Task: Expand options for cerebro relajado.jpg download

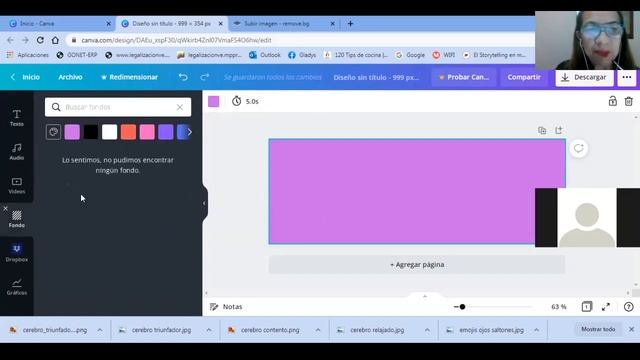Action: pyautogui.click(x=427, y=330)
